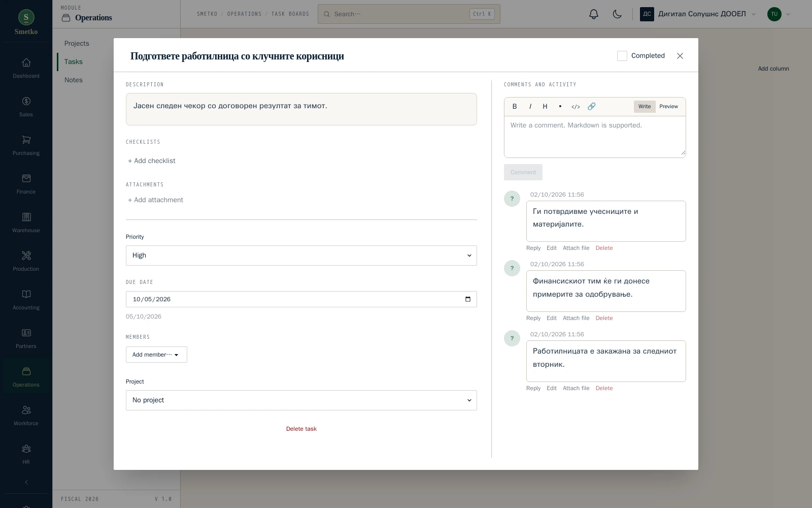This screenshot has width=812, height=508.
Task: Switch to the Preview tab
Action: pos(668,107)
